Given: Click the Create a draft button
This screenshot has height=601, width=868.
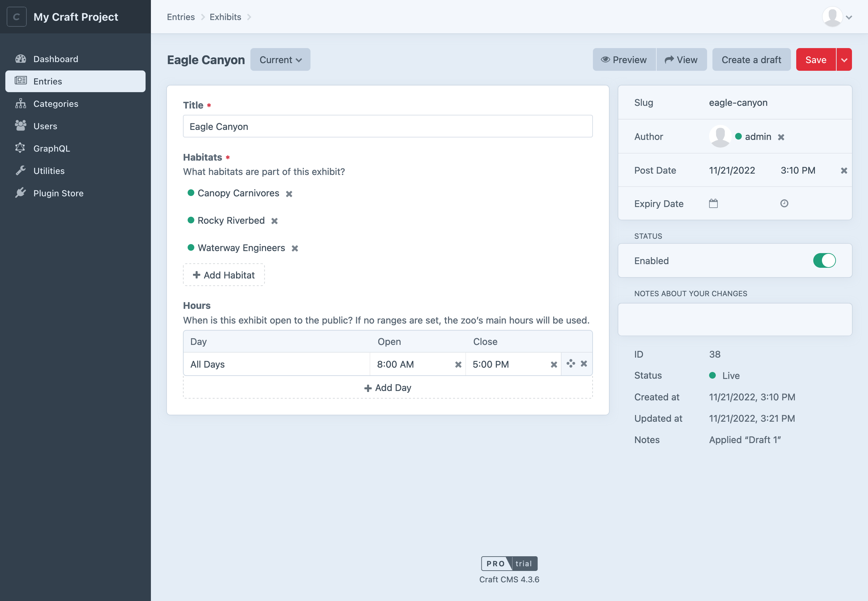Looking at the screenshot, I should 751,59.
